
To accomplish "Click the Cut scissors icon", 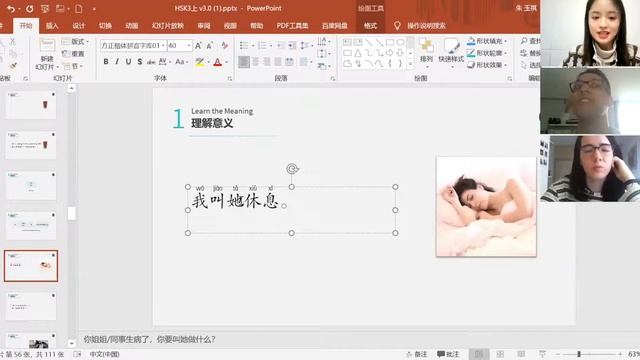I will [x=13, y=41].
